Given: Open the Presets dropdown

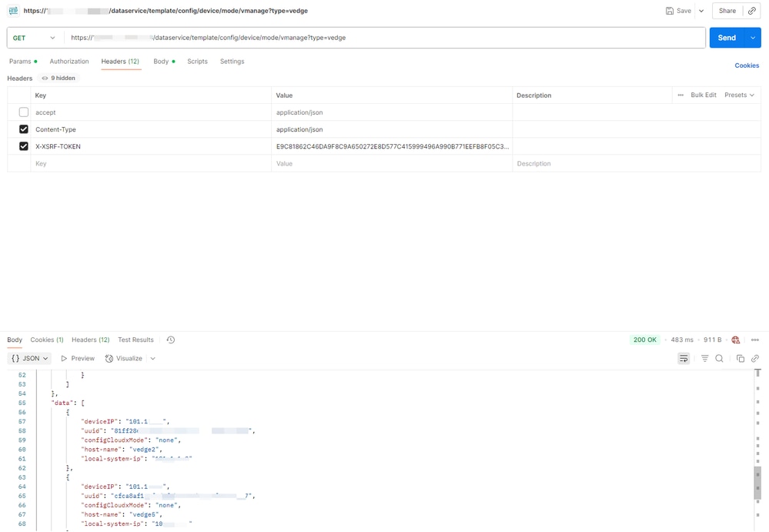Looking at the screenshot, I should (739, 95).
